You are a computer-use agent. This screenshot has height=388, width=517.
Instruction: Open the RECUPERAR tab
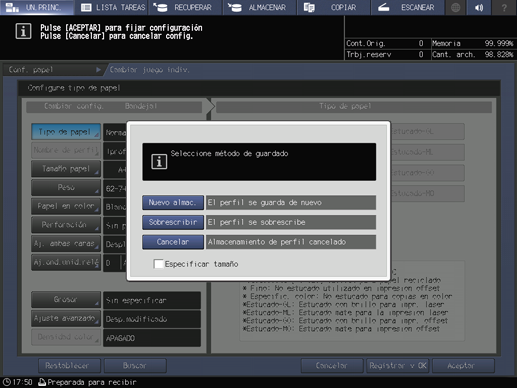[x=185, y=7]
